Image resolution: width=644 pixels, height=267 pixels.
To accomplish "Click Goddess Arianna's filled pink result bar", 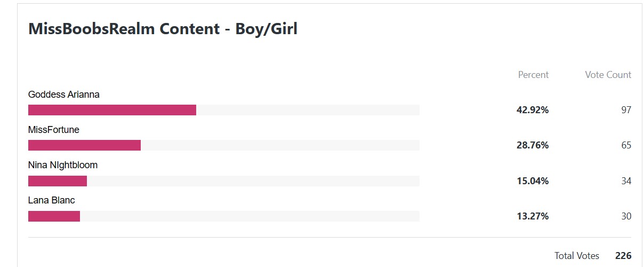I will tap(112, 110).
